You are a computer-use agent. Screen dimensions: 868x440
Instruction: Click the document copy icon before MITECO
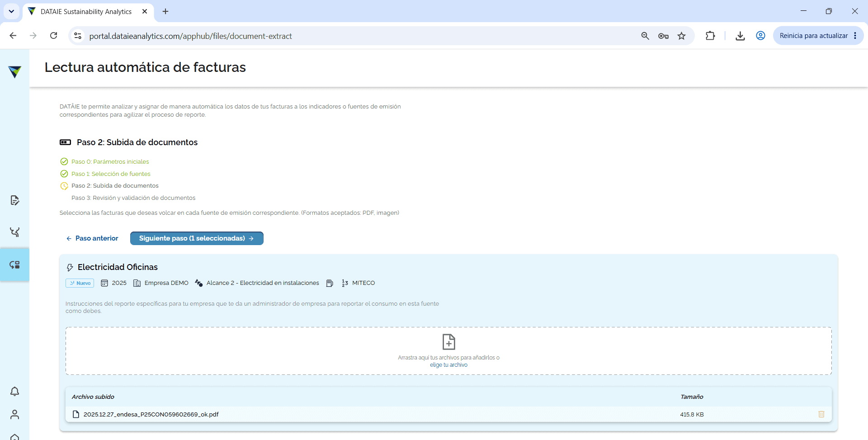330,283
